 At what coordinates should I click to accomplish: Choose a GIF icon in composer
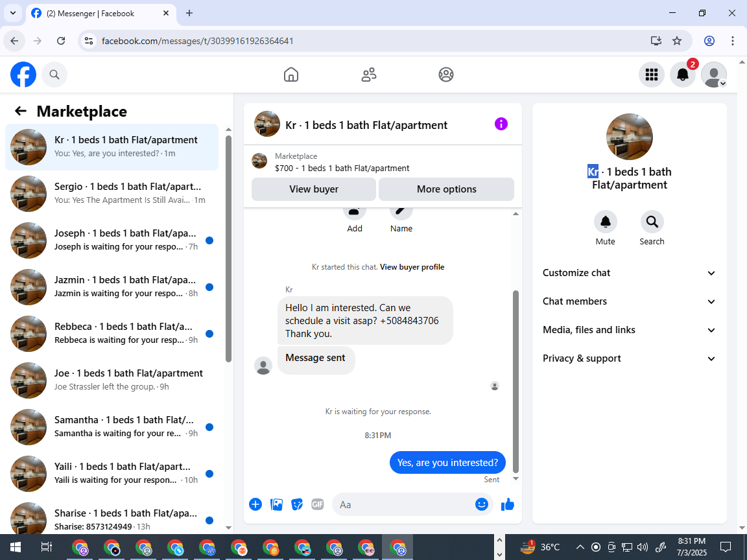(317, 504)
